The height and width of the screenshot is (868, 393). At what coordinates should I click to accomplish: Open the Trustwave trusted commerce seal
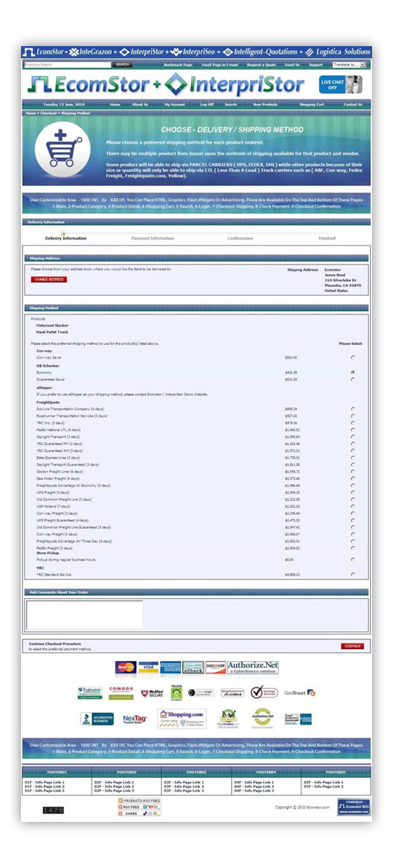pyautogui.click(x=90, y=692)
